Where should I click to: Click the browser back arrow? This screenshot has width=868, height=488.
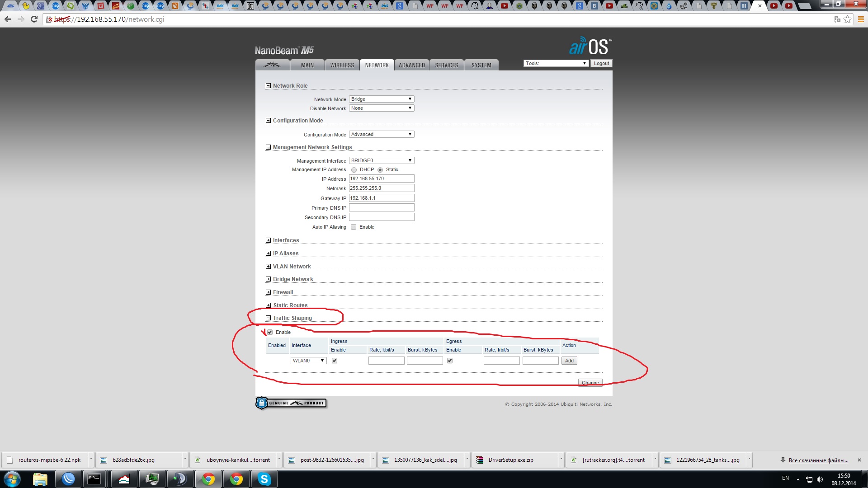(x=8, y=19)
